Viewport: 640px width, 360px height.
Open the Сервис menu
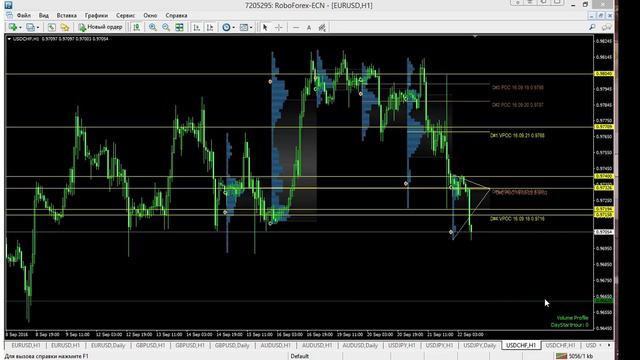pyautogui.click(x=125, y=15)
